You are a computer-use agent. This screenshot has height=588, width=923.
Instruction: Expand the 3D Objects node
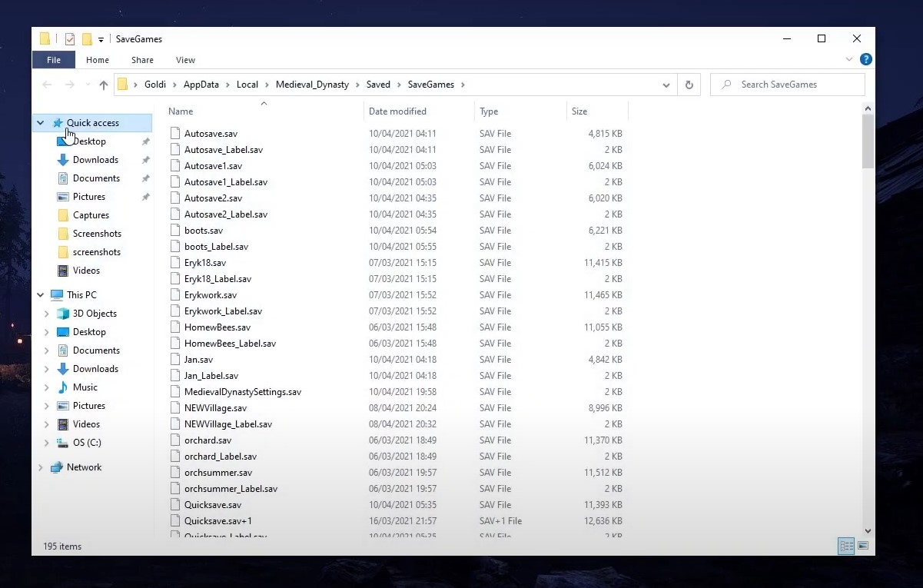point(47,314)
